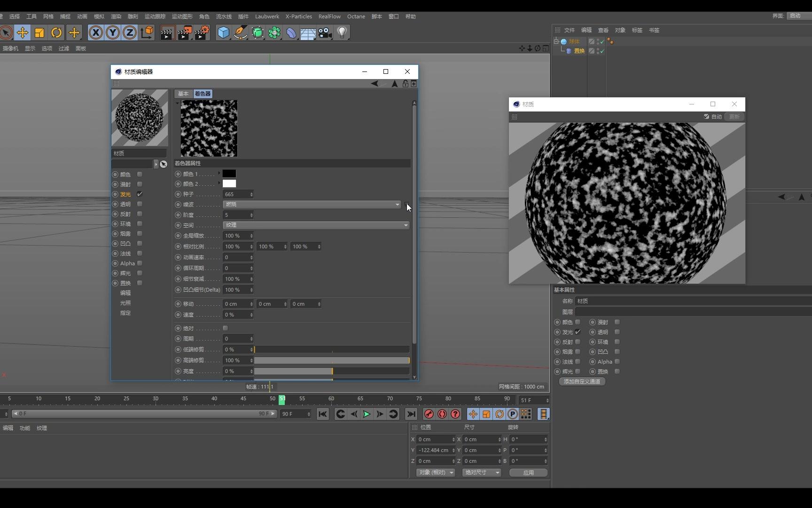This screenshot has width=812, height=508.
Task: Enable the 颜色 channel checkbox
Action: [140, 174]
